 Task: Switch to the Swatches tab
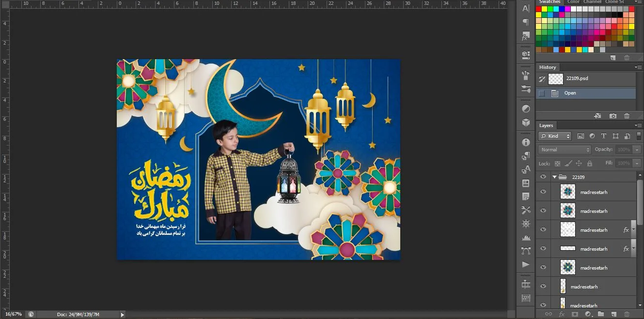click(550, 2)
